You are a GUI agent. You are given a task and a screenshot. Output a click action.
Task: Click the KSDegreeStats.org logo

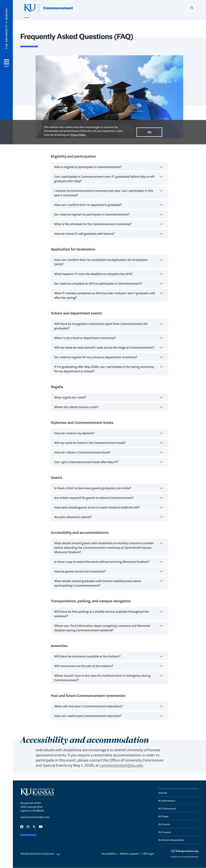click(185, 851)
